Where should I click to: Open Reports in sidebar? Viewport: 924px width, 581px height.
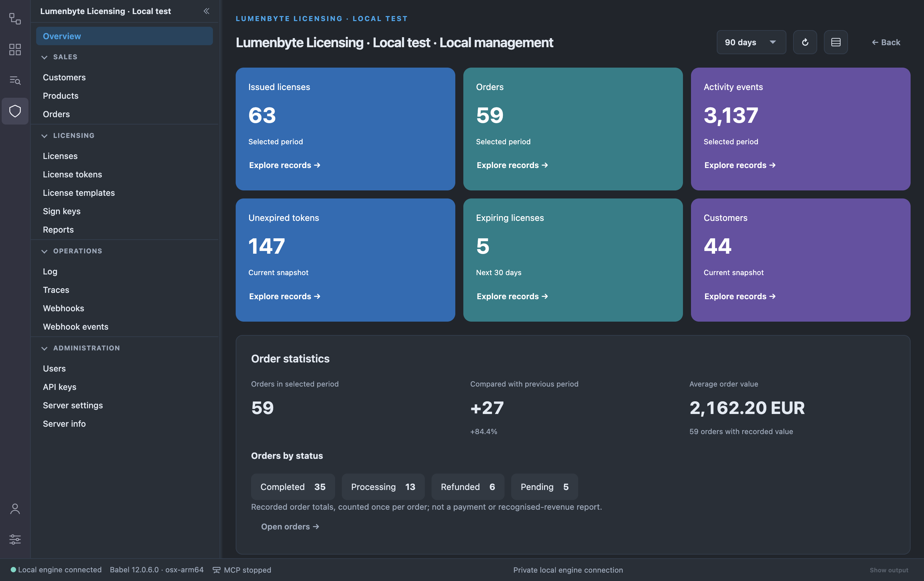(58, 230)
